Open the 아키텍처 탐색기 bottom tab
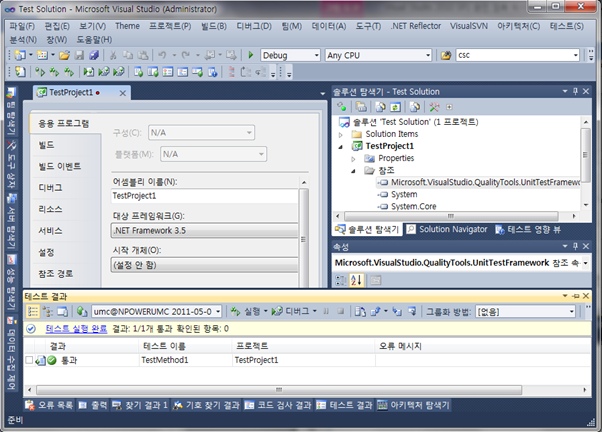The image size is (602, 432). tap(414, 405)
